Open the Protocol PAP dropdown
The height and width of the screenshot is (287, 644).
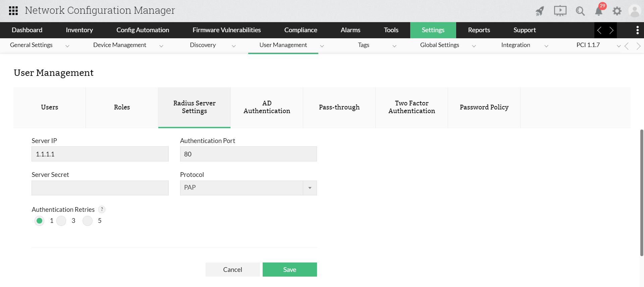(x=248, y=188)
